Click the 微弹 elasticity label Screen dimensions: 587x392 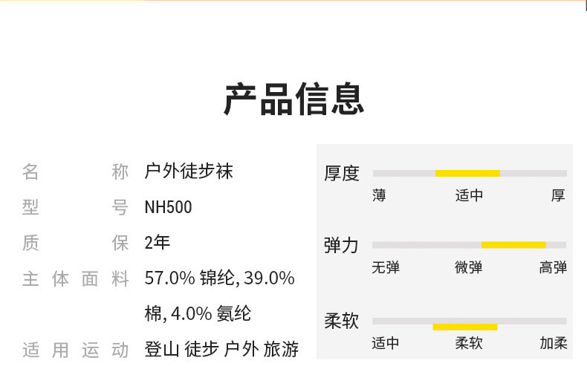click(469, 267)
